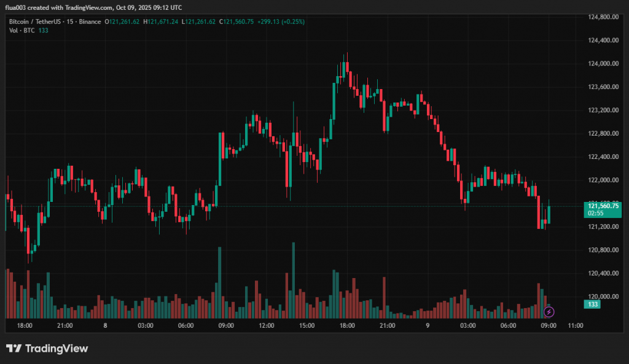Click the tallest volume bar near 14:00

293,280
